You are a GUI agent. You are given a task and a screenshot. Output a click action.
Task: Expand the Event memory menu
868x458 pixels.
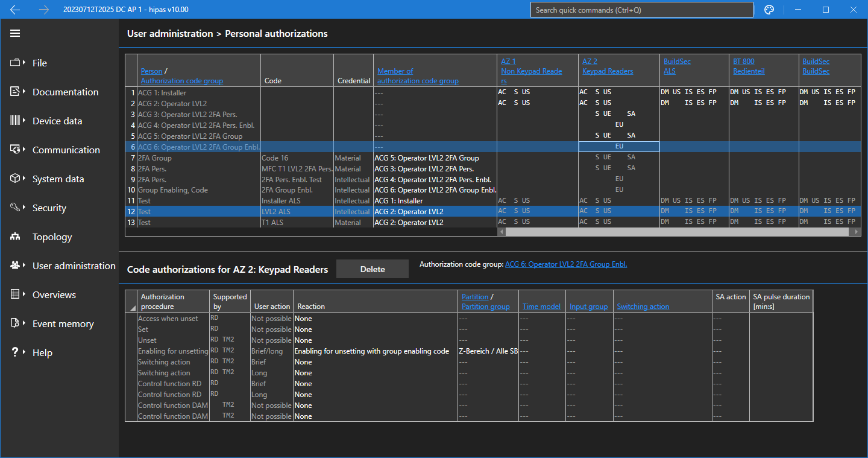point(63,324)
